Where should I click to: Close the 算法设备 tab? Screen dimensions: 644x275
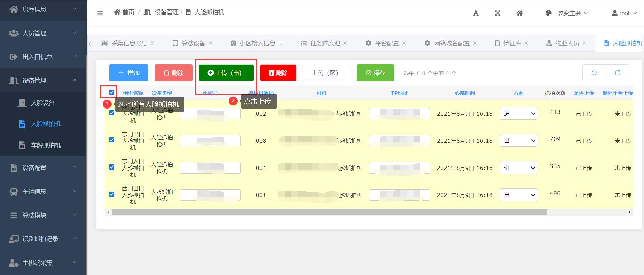pos(210,43)
